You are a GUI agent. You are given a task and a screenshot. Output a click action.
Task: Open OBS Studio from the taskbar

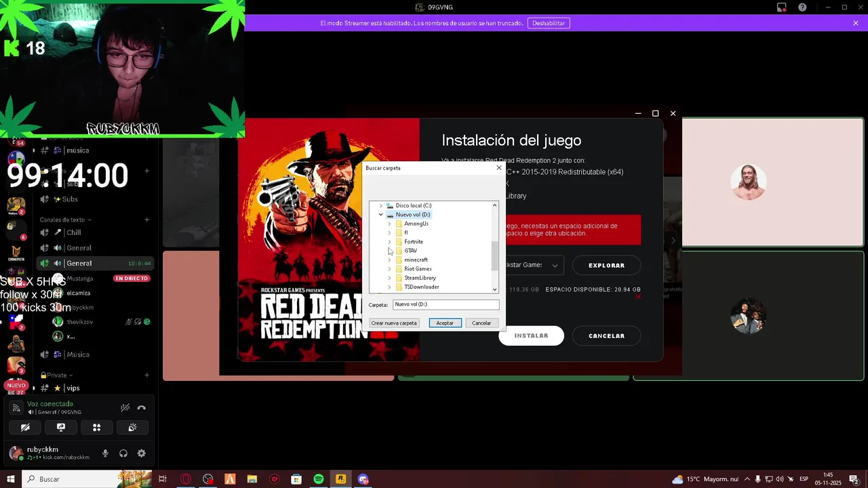coord(208,479)
